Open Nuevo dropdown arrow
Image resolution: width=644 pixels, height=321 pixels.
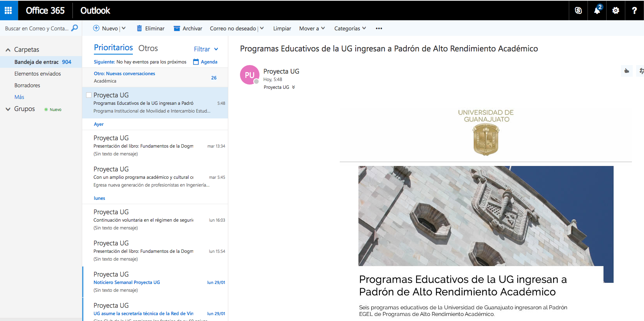pyautogui.click(x=124, y=28)
